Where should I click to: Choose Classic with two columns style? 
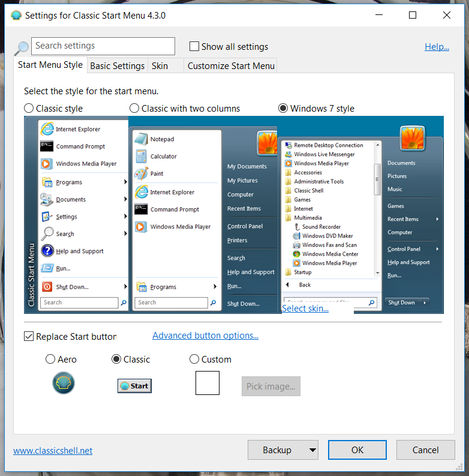click(x=134, y=109)
